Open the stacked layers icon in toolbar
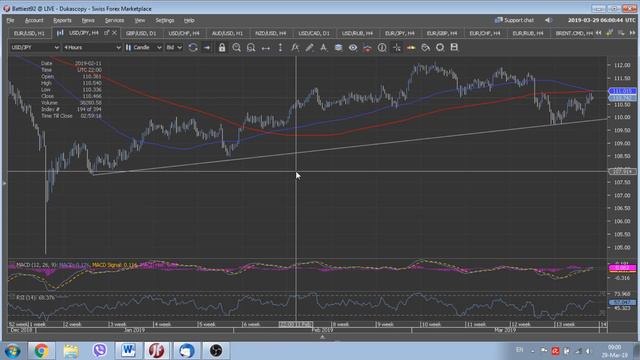The height and width of the screenshot is (360, 640). point(338,48)
